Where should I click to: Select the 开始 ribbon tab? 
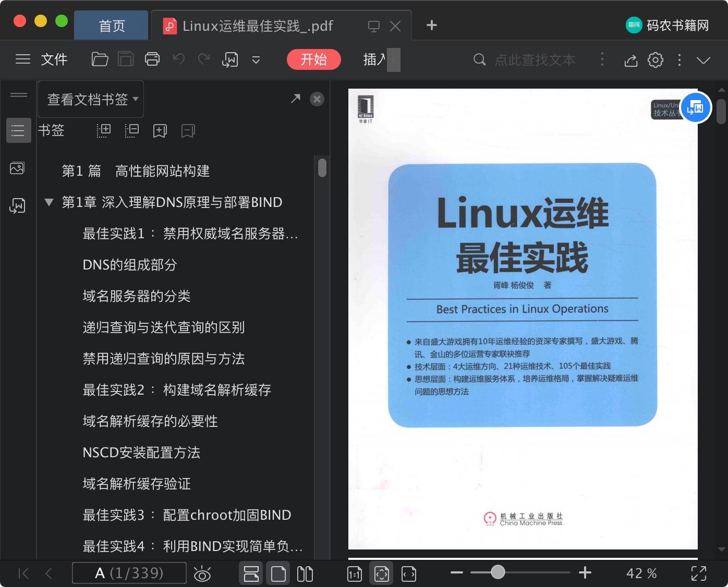click(314, 59)
